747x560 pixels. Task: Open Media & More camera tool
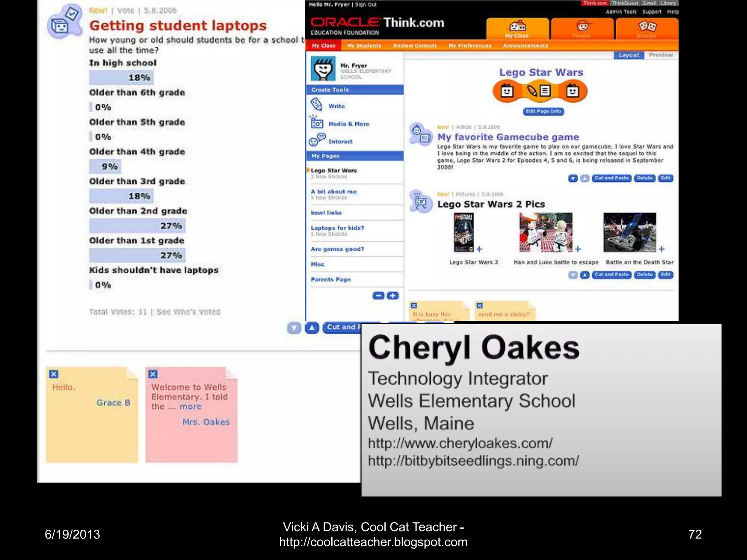316,123
